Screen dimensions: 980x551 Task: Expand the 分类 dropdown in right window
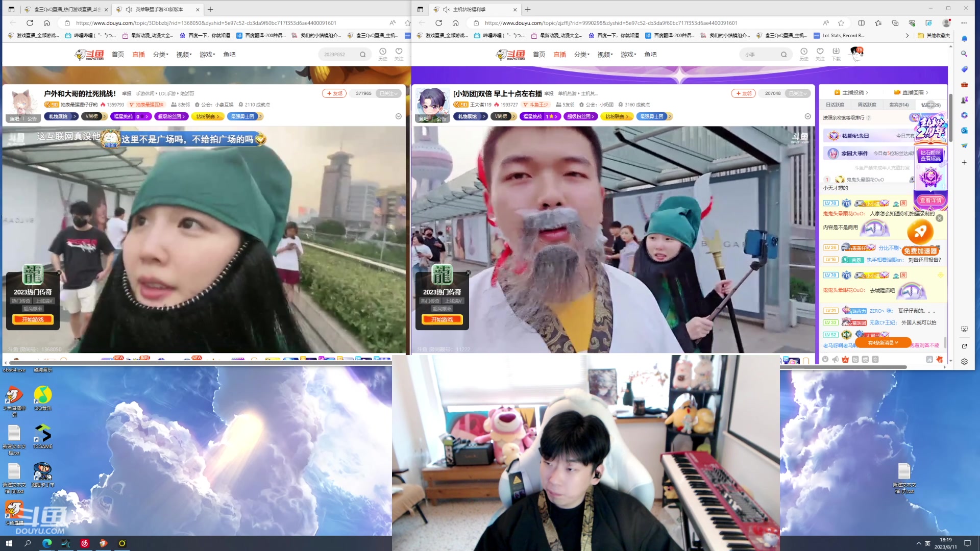point(581,55)
